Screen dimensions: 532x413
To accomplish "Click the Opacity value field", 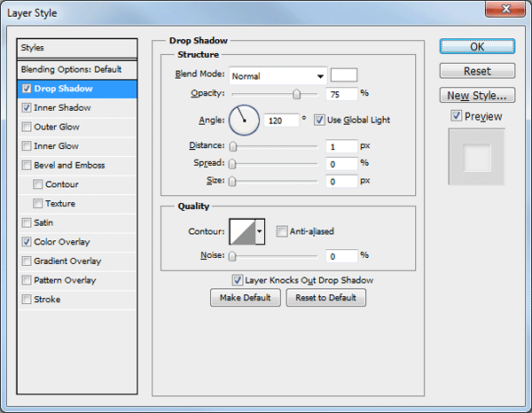I will click(x=341, y=94).
